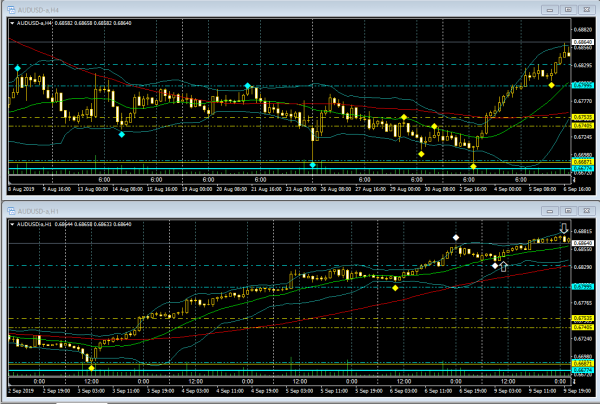Click yellow 0.67405 price tag in H1 chart
This screenshot has width=600, height=404.
(583, 327)
